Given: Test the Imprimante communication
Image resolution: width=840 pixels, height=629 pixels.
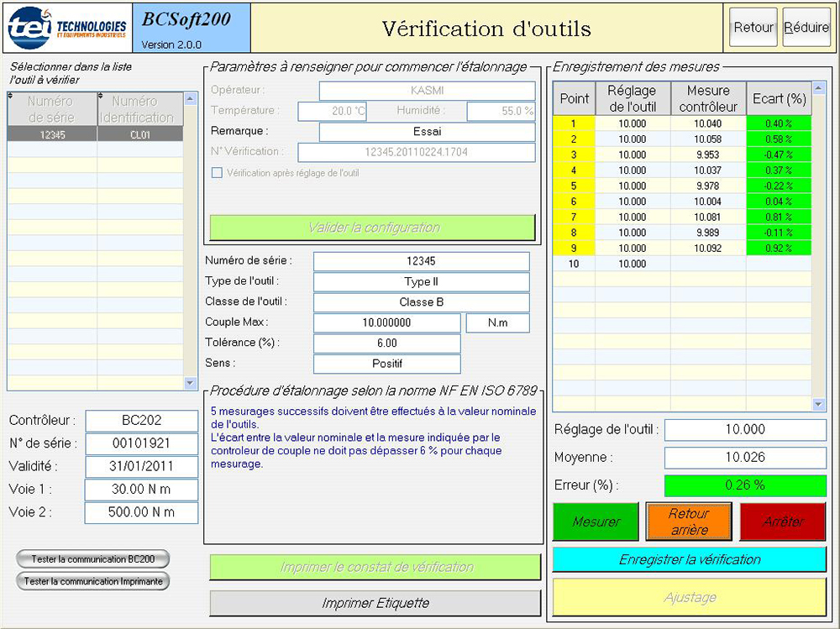Looking at the screenshot, I should point(92,580).
